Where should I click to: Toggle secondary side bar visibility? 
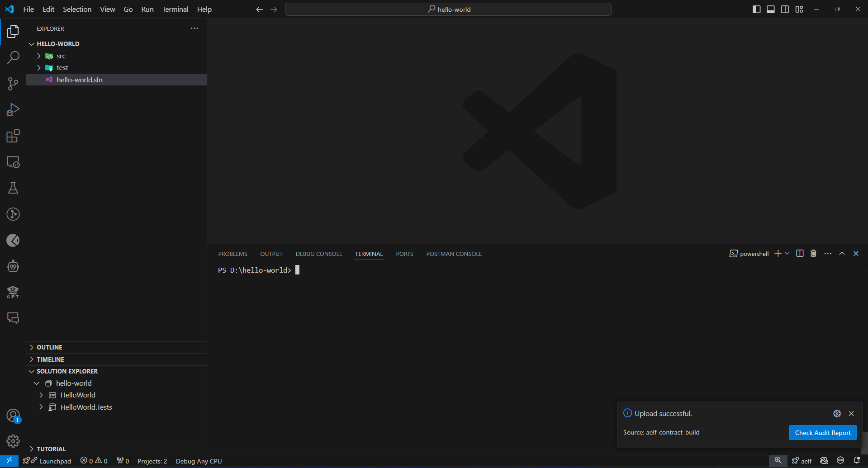[x=785, y=9]
